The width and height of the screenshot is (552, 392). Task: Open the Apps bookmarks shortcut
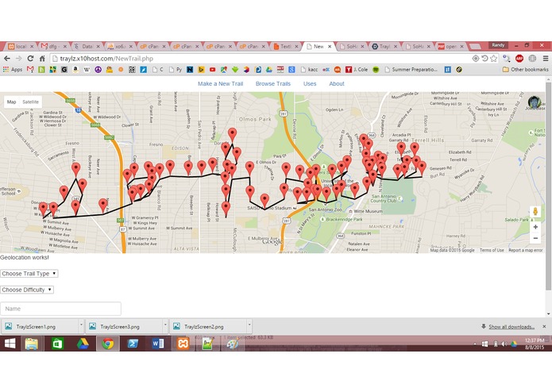point(13,70)
